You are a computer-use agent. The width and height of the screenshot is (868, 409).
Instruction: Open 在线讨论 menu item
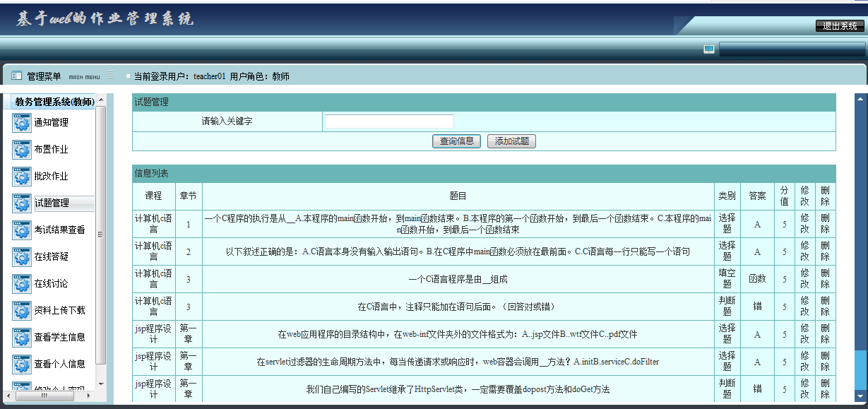click(x=52, y=283)
